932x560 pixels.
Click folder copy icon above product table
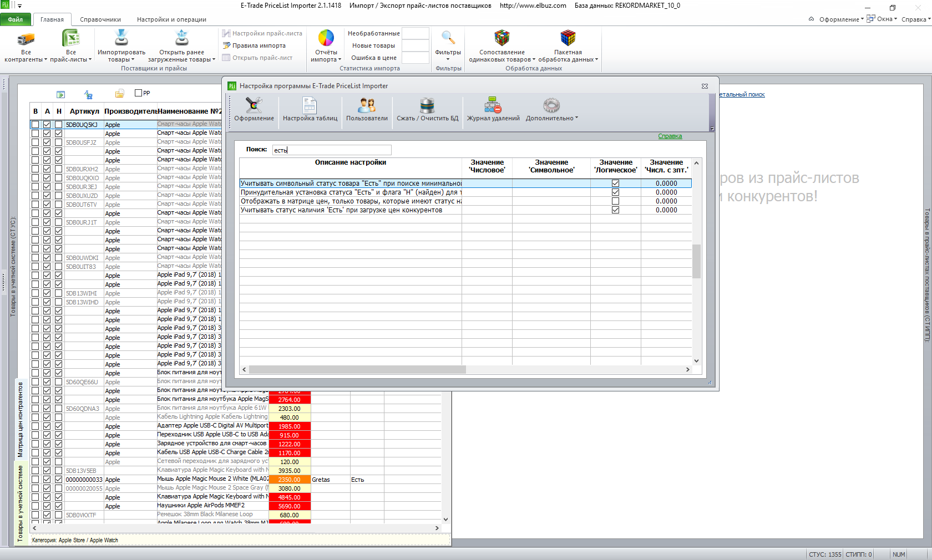[119, 94]
